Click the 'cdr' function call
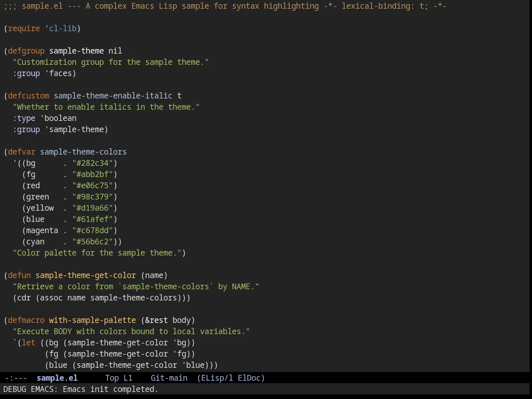The height and width of the screenshot is (399, 532). pos(24,298)
